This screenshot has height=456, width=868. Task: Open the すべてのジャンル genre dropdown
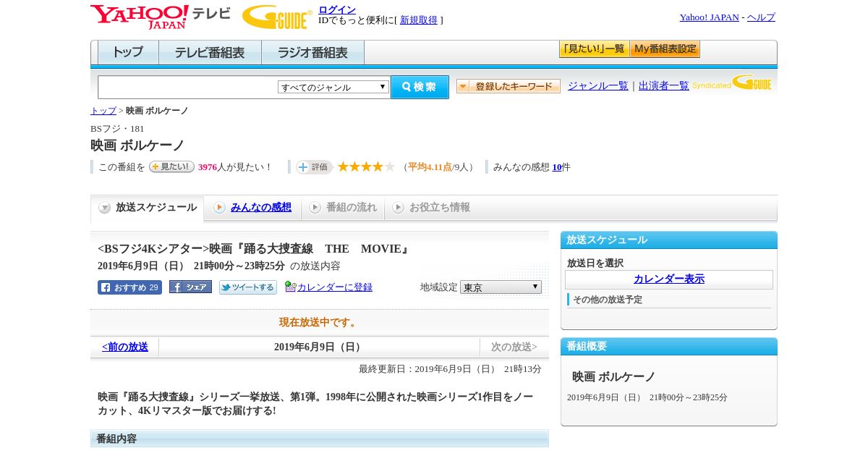pyautogui.click(x=333, y=87)
